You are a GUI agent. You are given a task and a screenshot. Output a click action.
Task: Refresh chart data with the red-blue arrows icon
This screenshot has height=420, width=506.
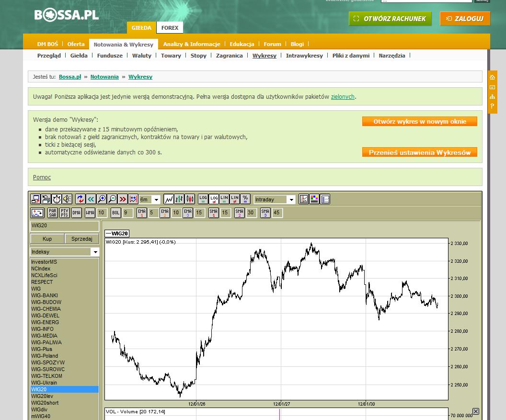click(x=80, y=199)
